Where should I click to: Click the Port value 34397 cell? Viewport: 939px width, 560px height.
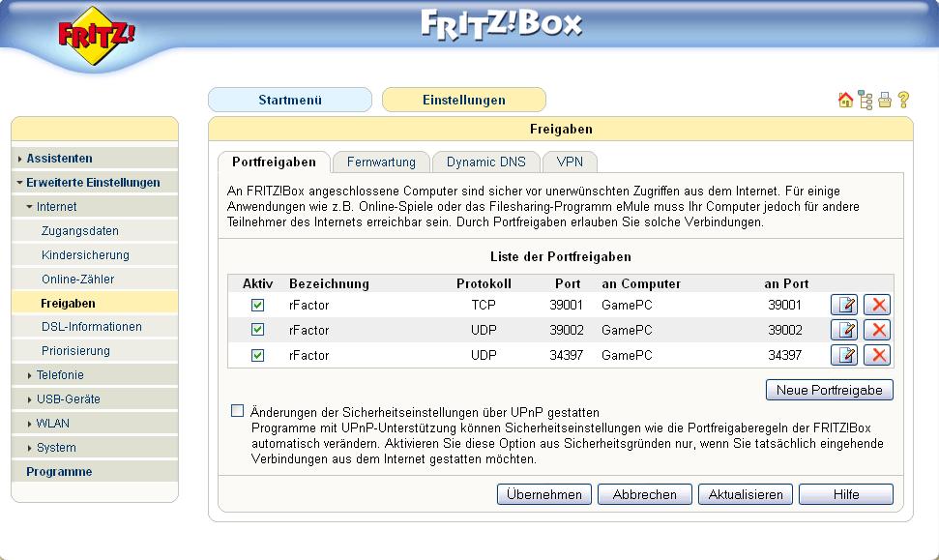pos(566,355)
